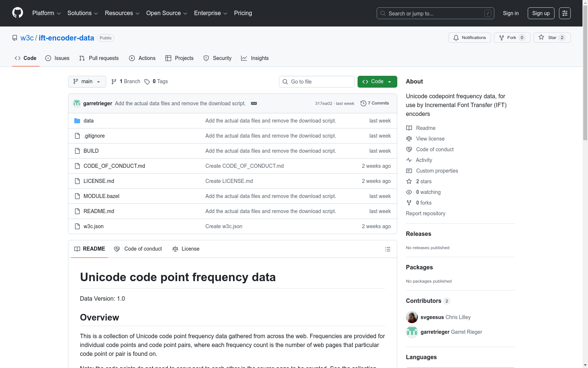Click the .gitignore file icon

pyautogui.click(x=77, y=136)
